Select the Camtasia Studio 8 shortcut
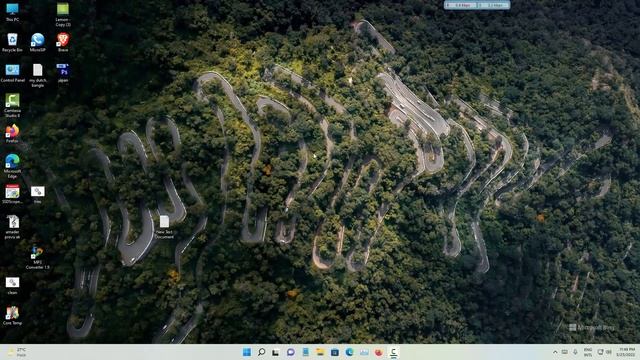Viewport: 640px width, 360px height. click(x=12, y=105)
